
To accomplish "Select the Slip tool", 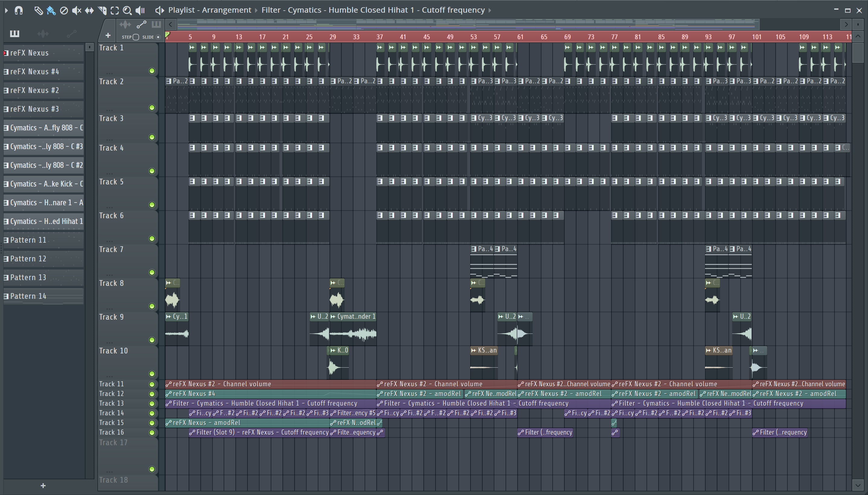I will tap(89, 11).
